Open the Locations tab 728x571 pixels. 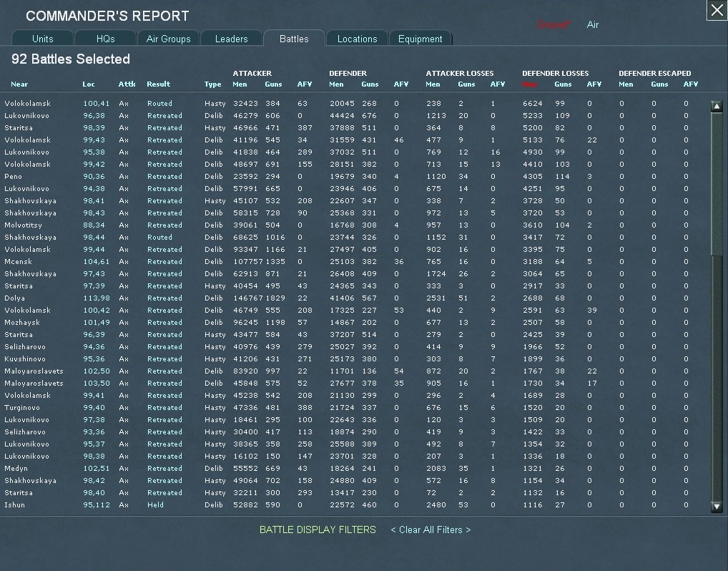(357, 39)
